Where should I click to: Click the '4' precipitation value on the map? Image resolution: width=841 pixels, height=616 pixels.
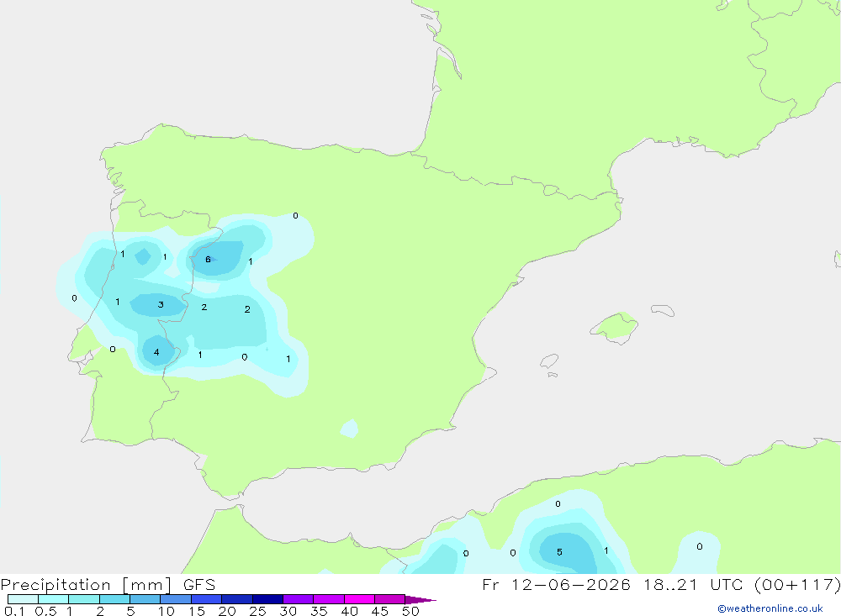156,352
